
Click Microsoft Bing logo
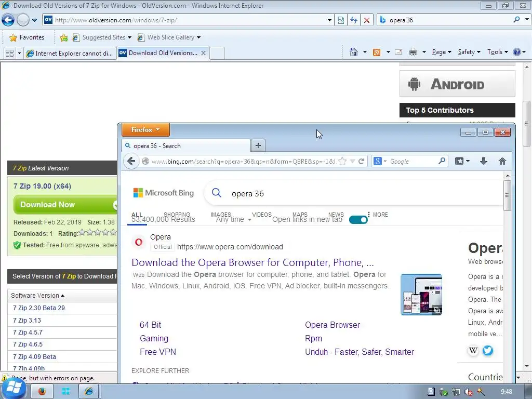pos(164,193)
